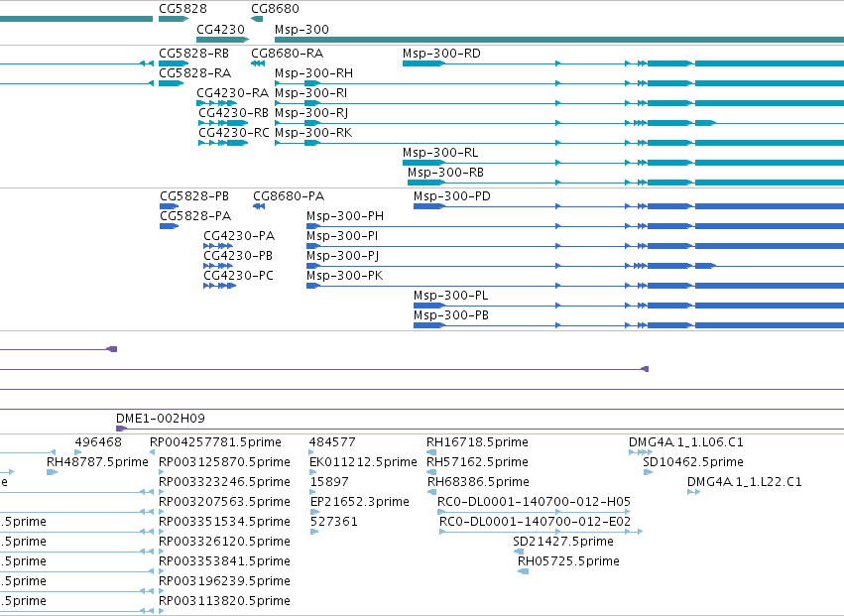Screen dimensions: 844x616
Task: Click the Msp-300-RB transcript label
Action: (445, 173)
